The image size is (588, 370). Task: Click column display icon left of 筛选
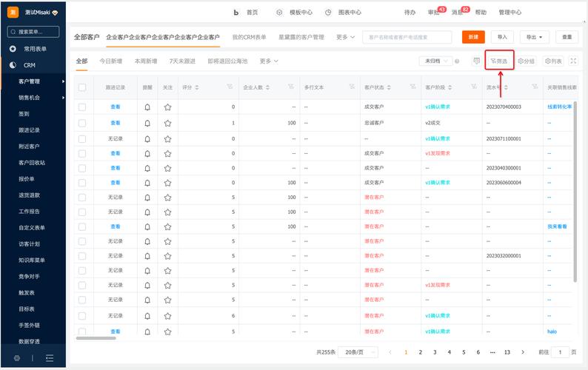[x=476, y=61]
